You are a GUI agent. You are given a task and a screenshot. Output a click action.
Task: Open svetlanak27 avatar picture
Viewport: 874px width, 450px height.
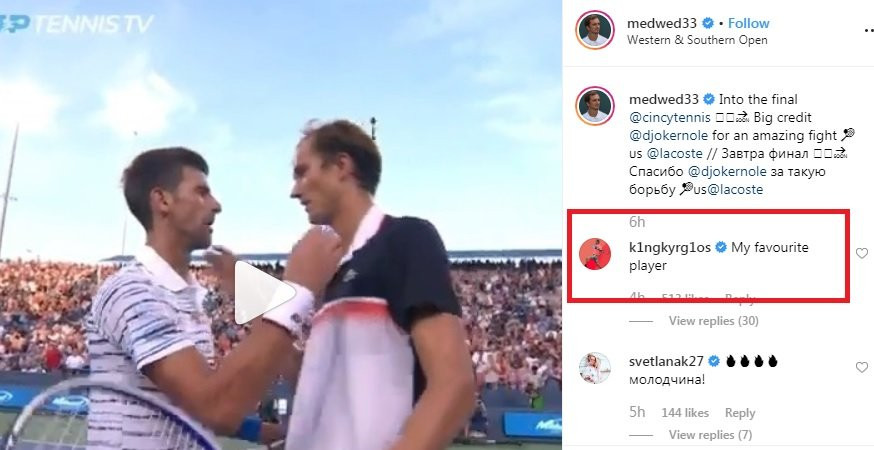tap(595, 368)
